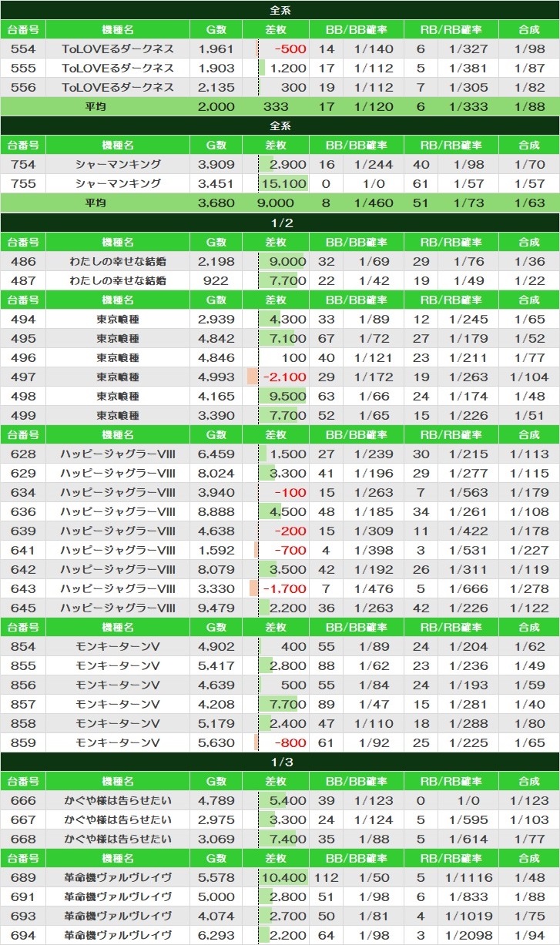Select the -2,100 差枚 value for machine 497
The image size is (560, 945).
[x=284, y=377]
